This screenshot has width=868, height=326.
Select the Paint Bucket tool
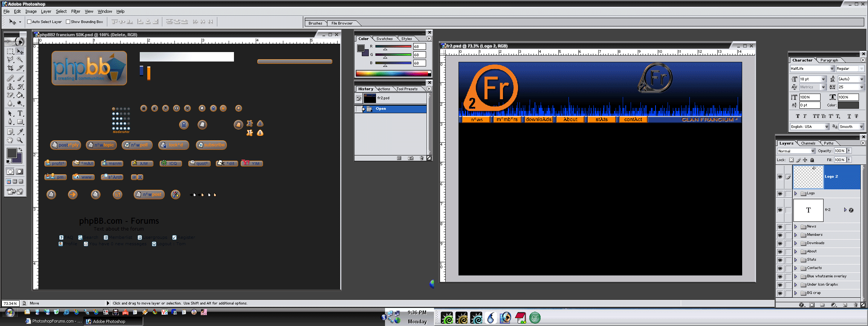20,95
